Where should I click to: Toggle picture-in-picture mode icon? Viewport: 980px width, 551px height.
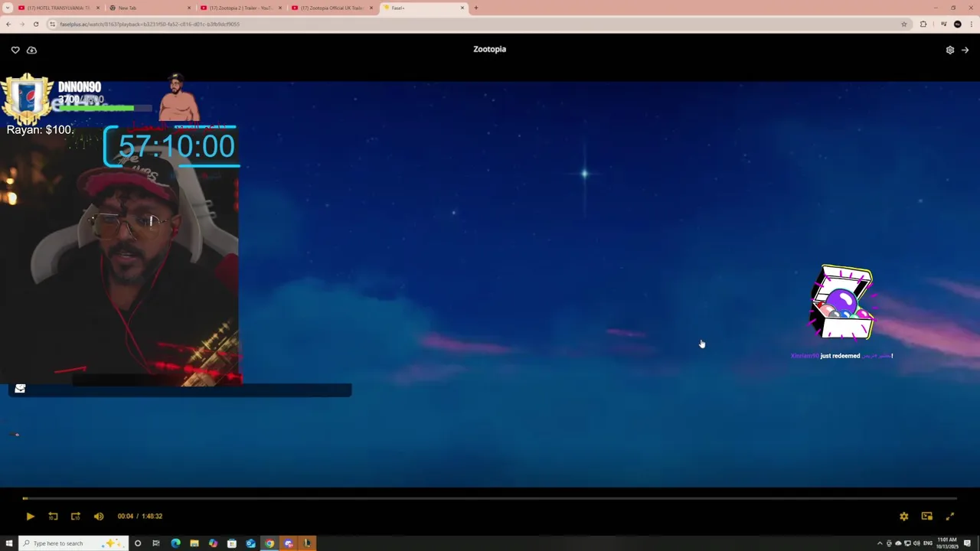coord(927,517)
